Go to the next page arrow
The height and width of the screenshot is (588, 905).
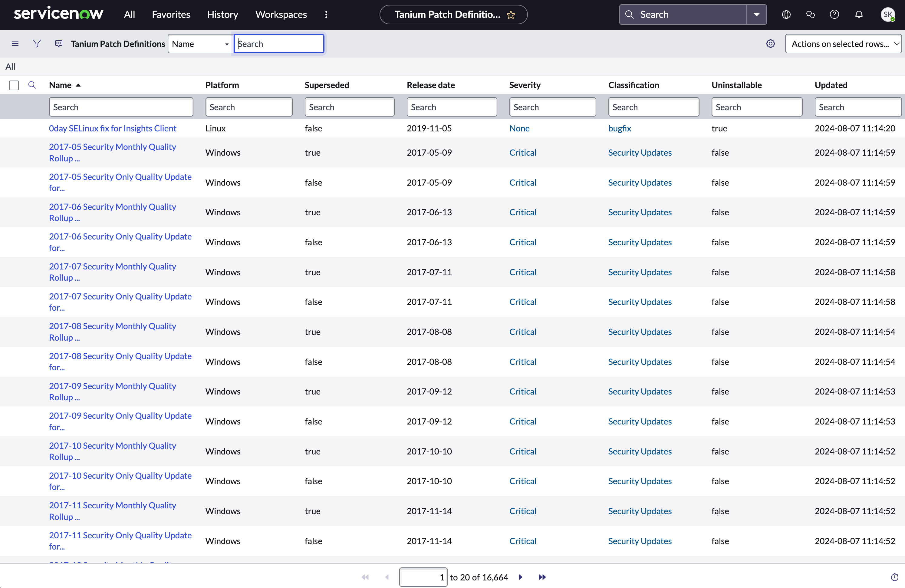click(x=521, y=577)
